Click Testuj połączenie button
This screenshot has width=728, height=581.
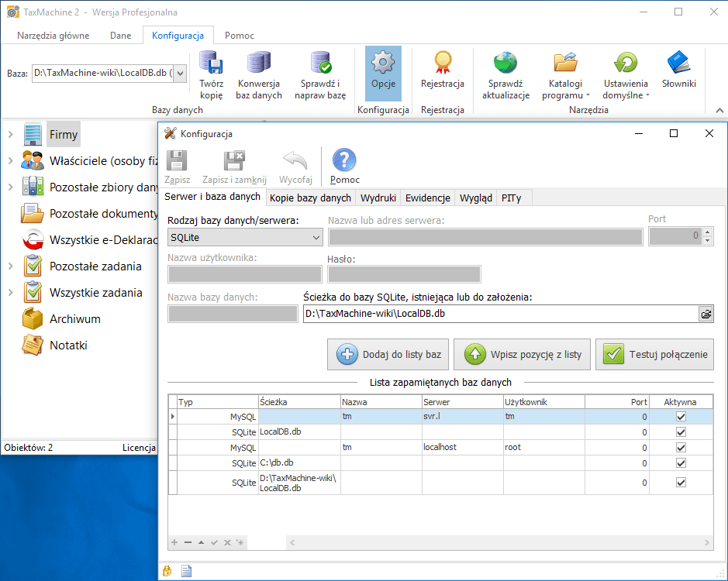(654, 355)
